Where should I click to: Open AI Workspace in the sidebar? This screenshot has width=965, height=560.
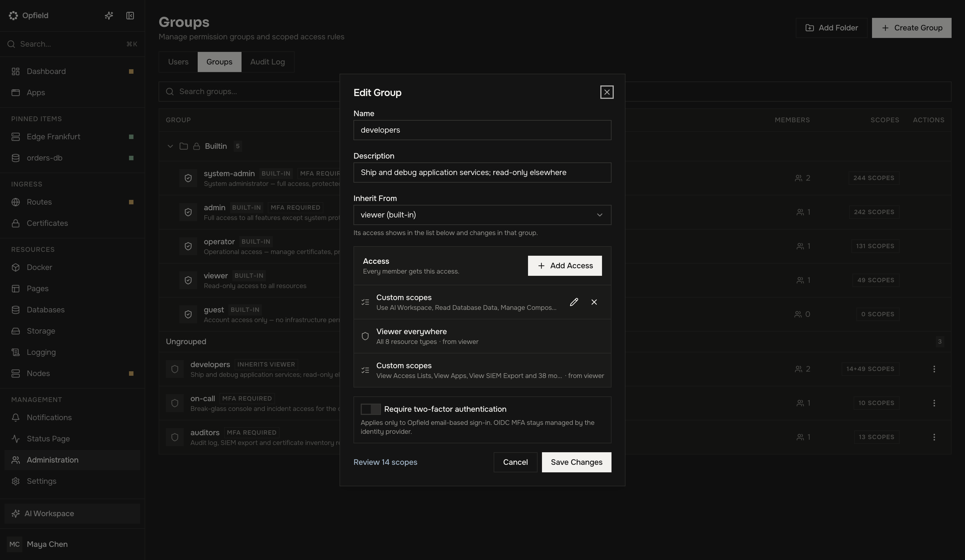72,514
